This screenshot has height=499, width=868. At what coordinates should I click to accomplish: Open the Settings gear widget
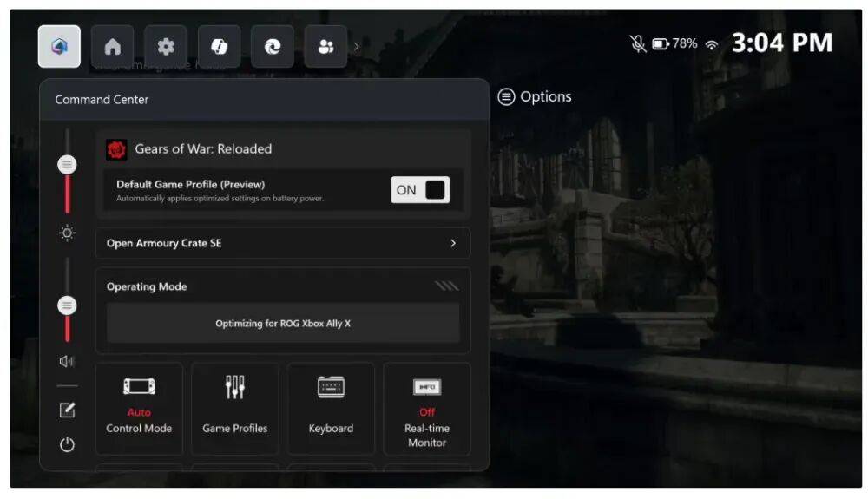[166, 47]
